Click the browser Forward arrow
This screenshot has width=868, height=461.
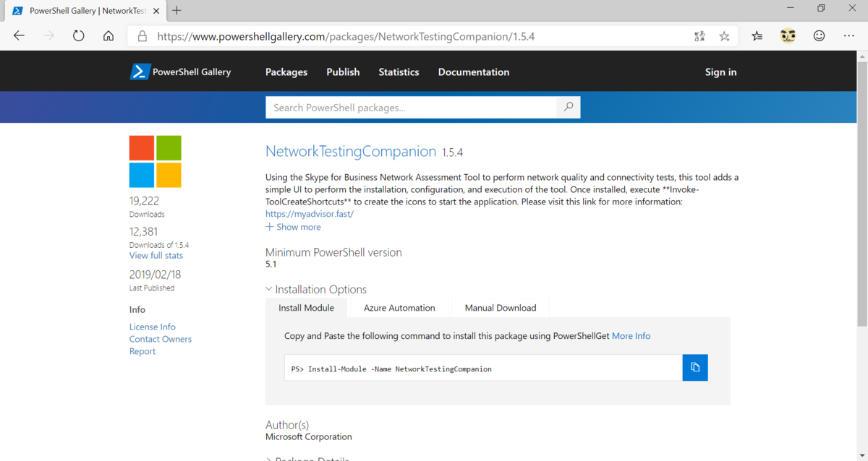(48, 36)
